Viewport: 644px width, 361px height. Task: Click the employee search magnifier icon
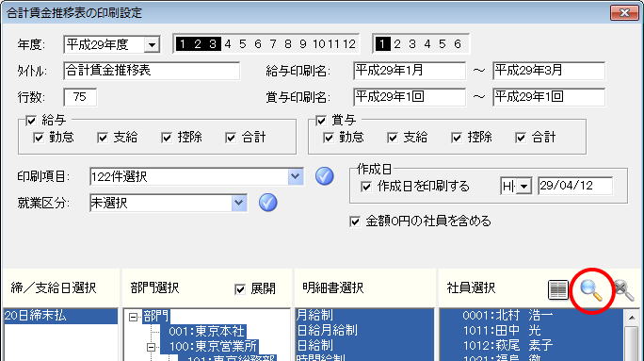[590, 290]
